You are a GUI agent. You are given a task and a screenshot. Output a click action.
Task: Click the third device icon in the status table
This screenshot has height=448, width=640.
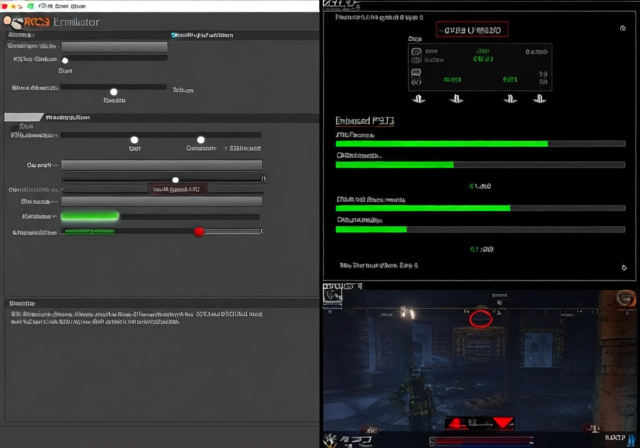pos(416,73)
